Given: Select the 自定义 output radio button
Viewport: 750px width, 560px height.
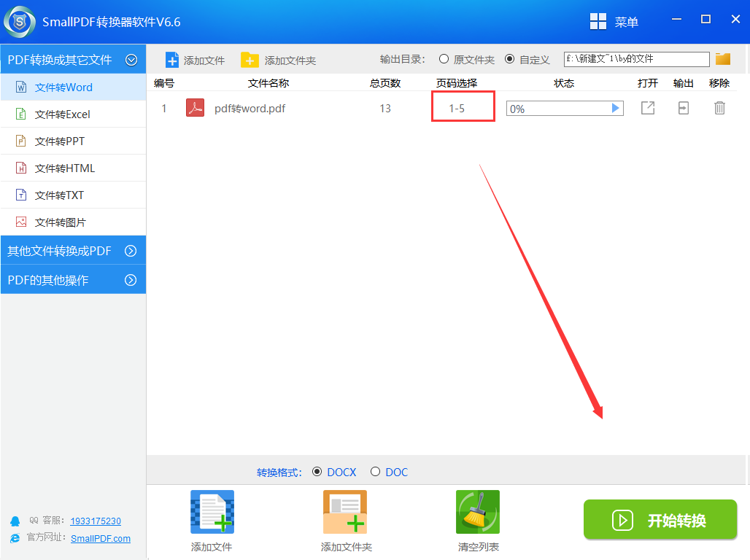Looking at the screenshot, I should [509, 59].
